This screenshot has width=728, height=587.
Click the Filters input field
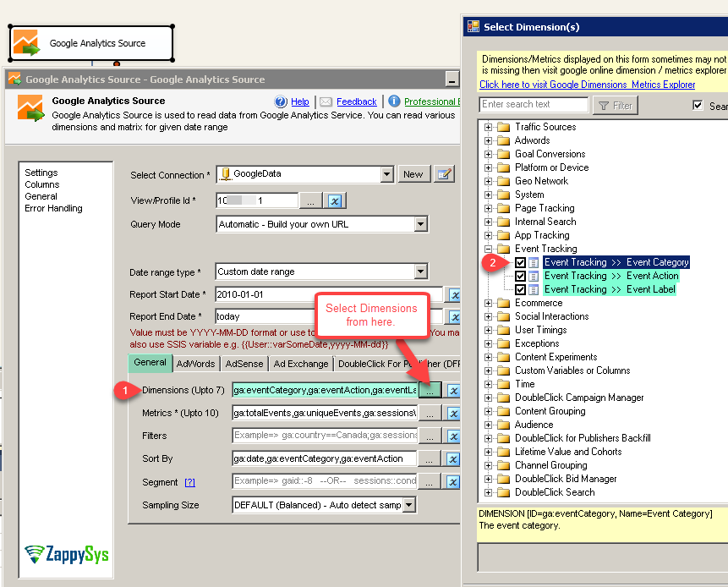pyautogui.click(x=325, y=435)
